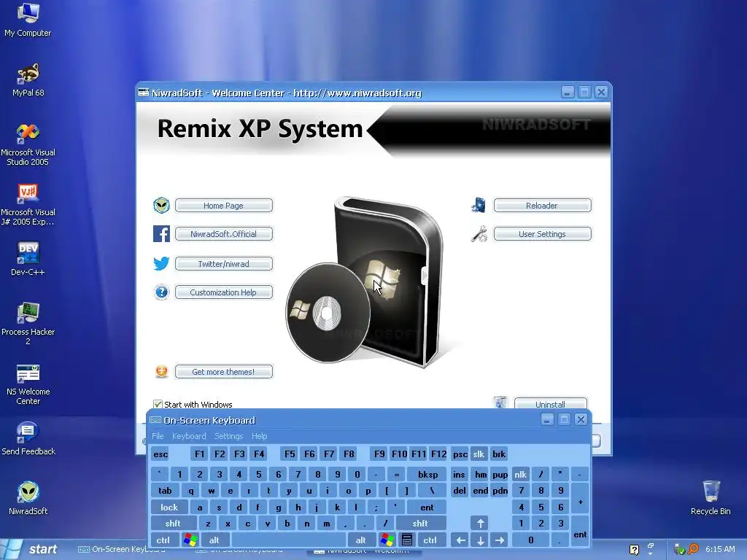Click the del delete key
The image size is (747, 560).
coord(460,491)
